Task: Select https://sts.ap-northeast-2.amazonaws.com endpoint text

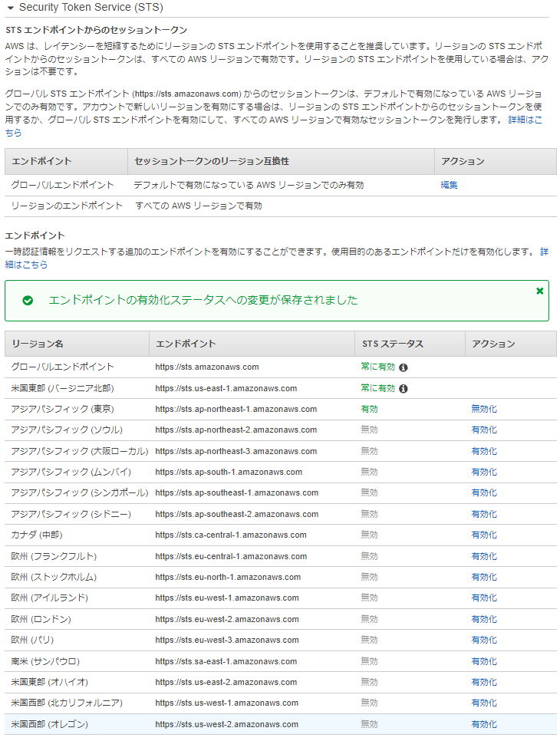Action: tap(236, 430)
